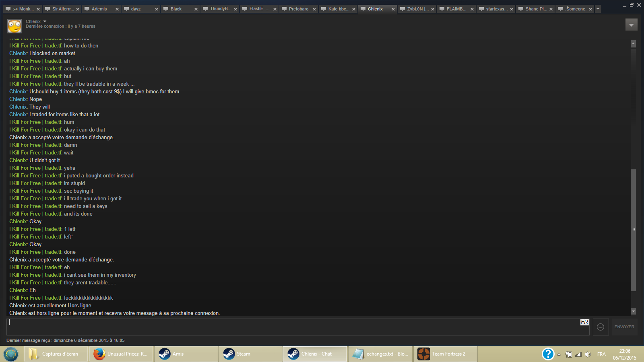Image resolution: width=644 pixels, height=362 pixels.
Task: Open the emoticon picker smiley button
Action: pos(601,327)
